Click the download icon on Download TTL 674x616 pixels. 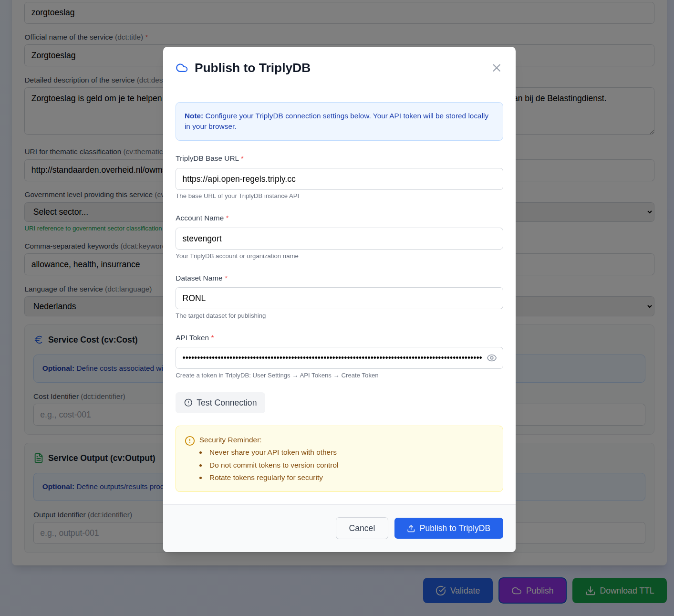click(590, 590)
